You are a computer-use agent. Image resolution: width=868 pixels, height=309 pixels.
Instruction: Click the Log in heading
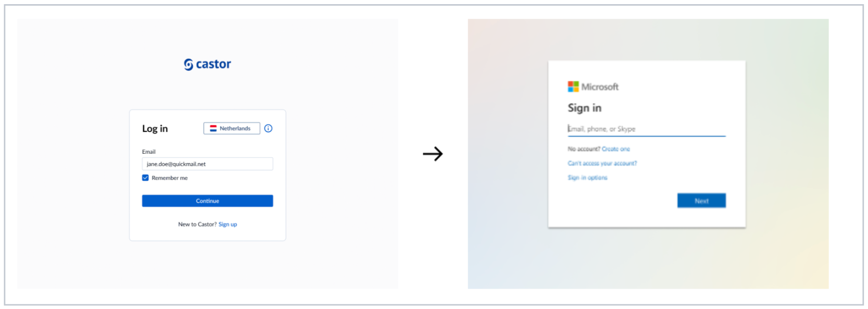155,129
